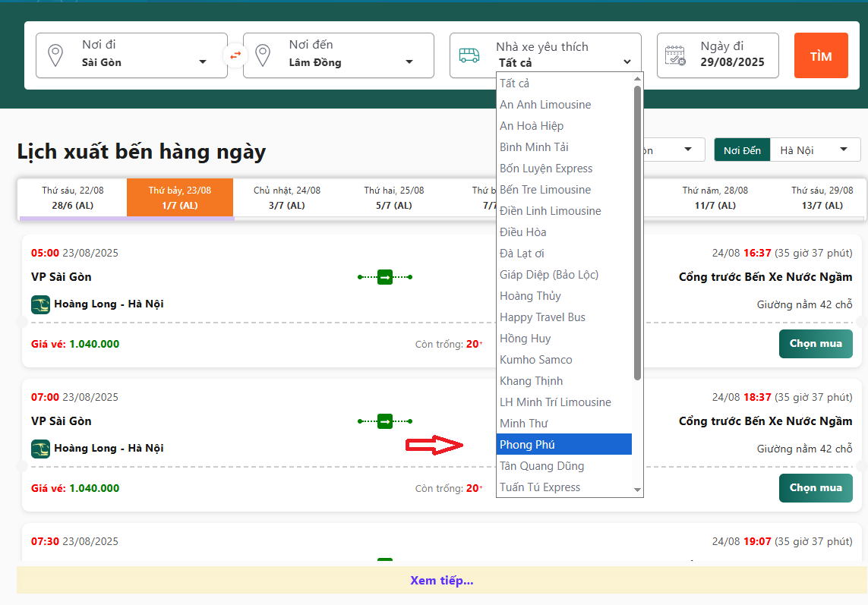The height and width of the screenshot is (605, 868).
Task: Select Điều Hòa in the list
Action: click(564, 232)
